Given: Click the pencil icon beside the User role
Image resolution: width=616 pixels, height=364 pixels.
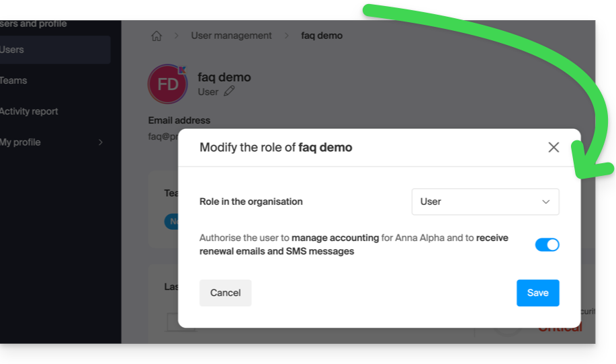Looking at the screenshot, I should (230, 91).
